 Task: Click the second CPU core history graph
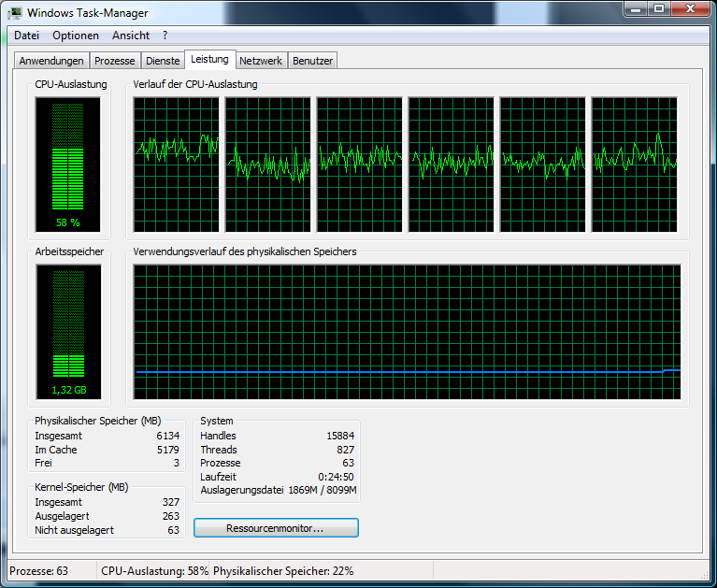point(268,165)
